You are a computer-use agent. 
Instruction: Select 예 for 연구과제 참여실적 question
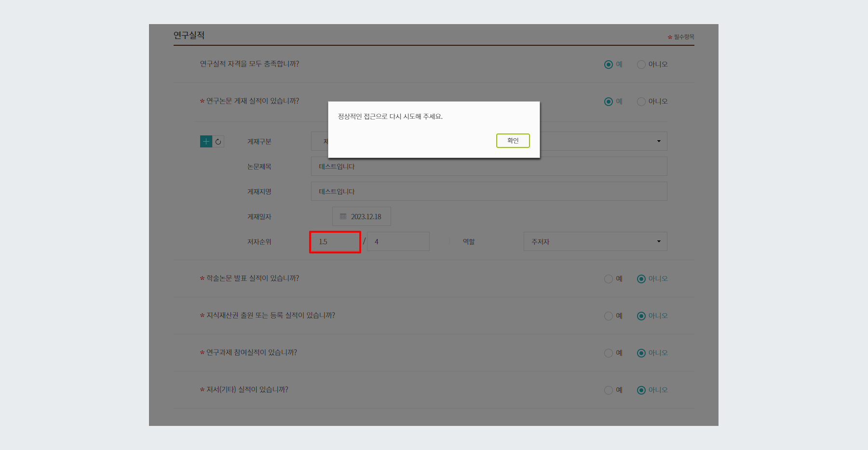point(609,353)
